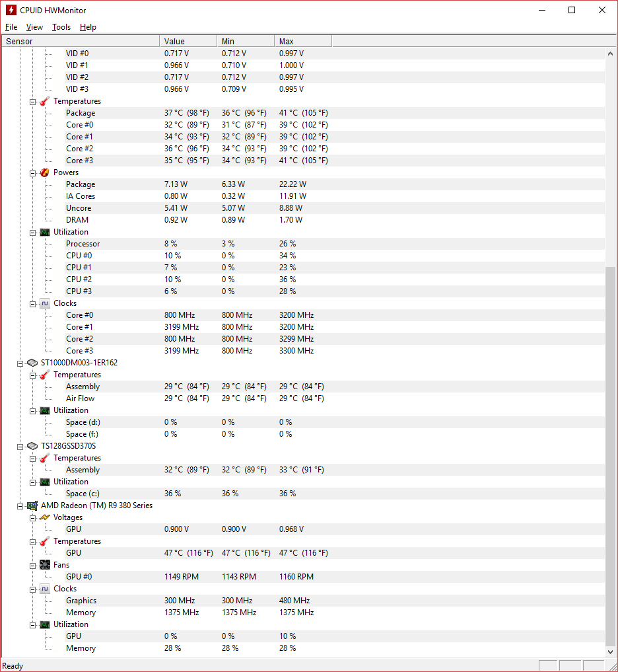The image size is (618, 672).
Task: Open the View menu
Action: pos(34,27)
